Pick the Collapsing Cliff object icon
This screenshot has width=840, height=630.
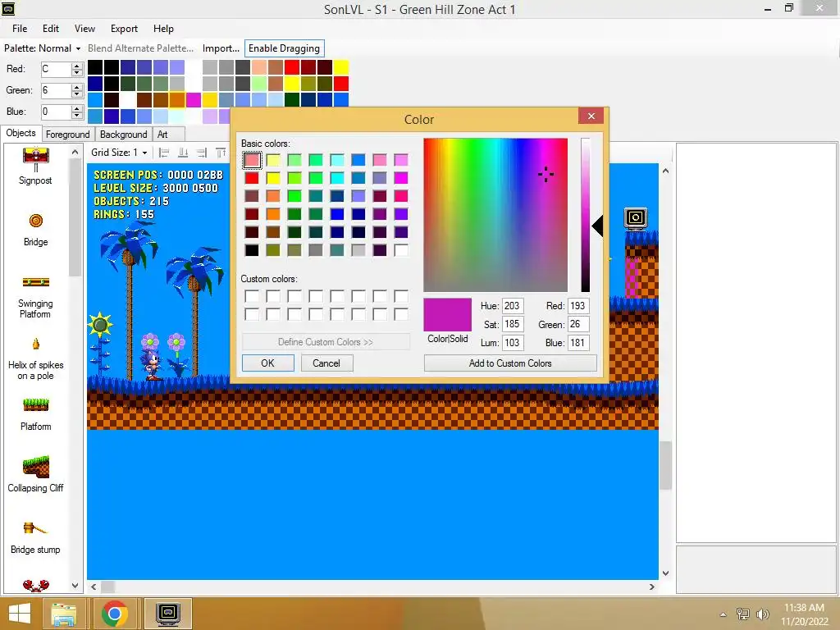tap(36, 467)
